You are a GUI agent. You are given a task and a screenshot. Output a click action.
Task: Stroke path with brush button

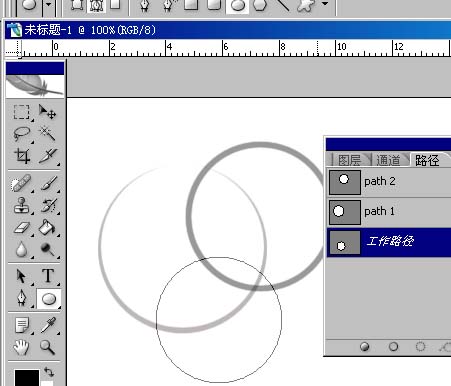pyautogui.click(x=393, y=347)
